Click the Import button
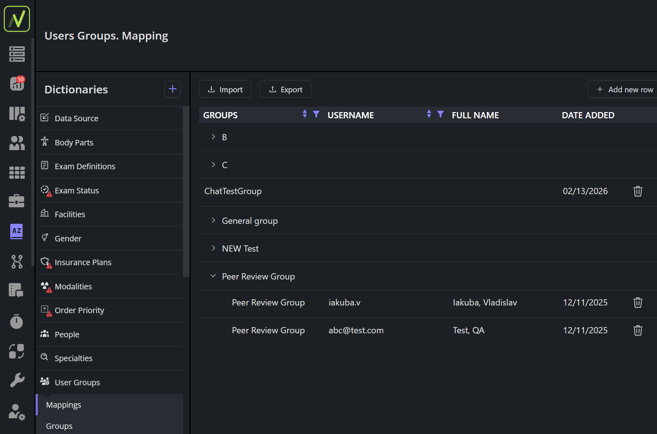This screenshot has width=657, height=434. (x=225, y=89)
